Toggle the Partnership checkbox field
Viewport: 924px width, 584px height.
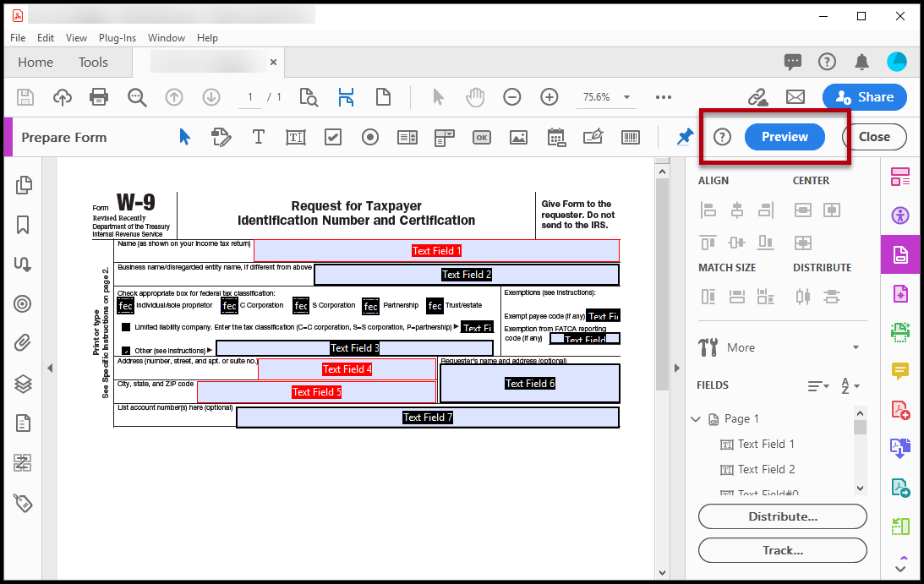click(x=370, y=306)
